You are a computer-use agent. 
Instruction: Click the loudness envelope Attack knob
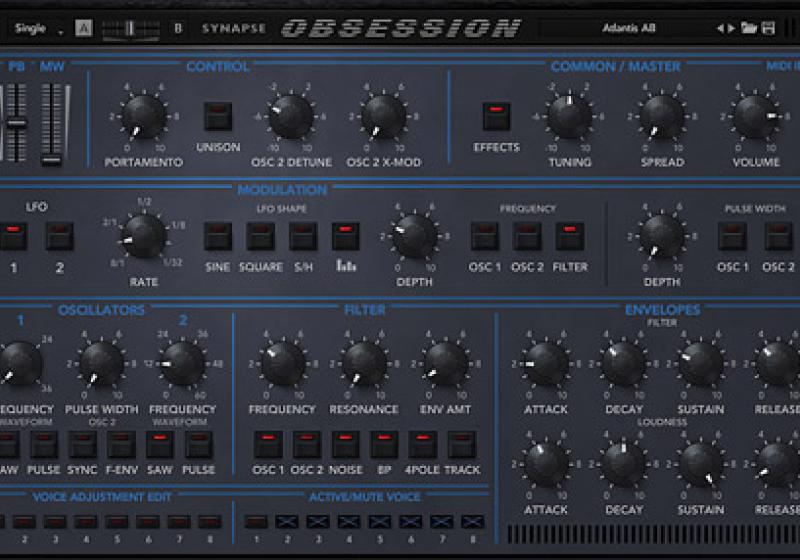pyautogui.click(x=546, y=464)
